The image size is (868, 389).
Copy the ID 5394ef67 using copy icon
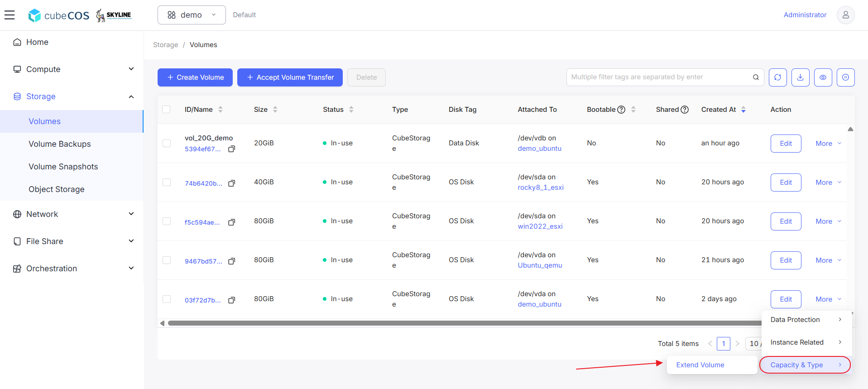[231, 149]
